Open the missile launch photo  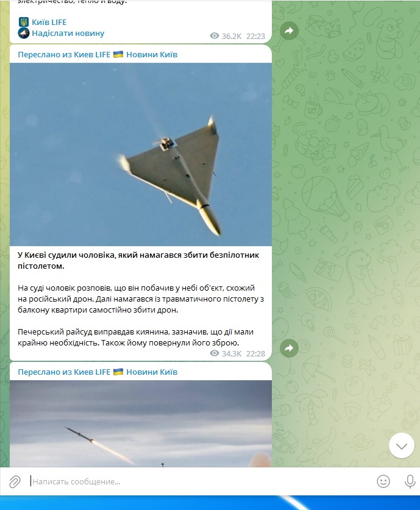coord(141,424)
